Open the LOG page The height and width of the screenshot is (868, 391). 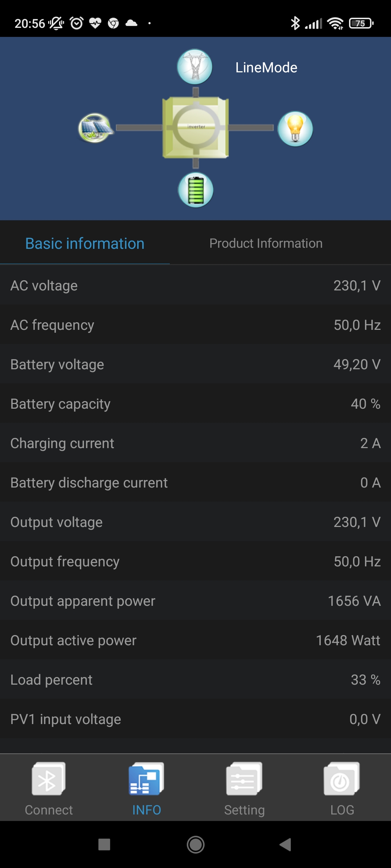(342, 788)
